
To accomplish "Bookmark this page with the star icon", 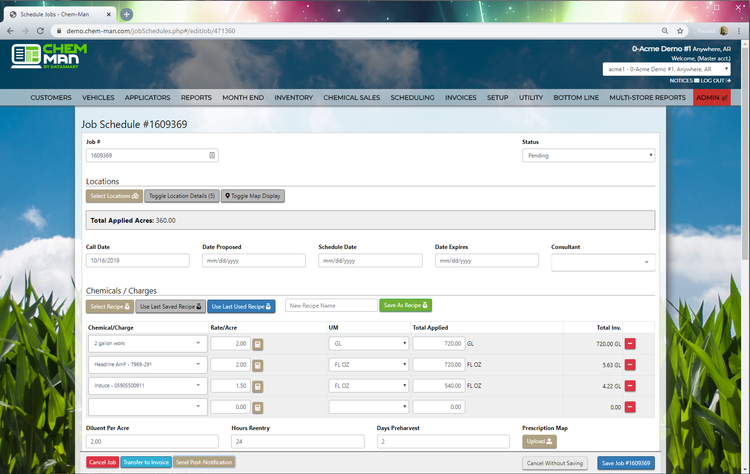I will (680, 31).
